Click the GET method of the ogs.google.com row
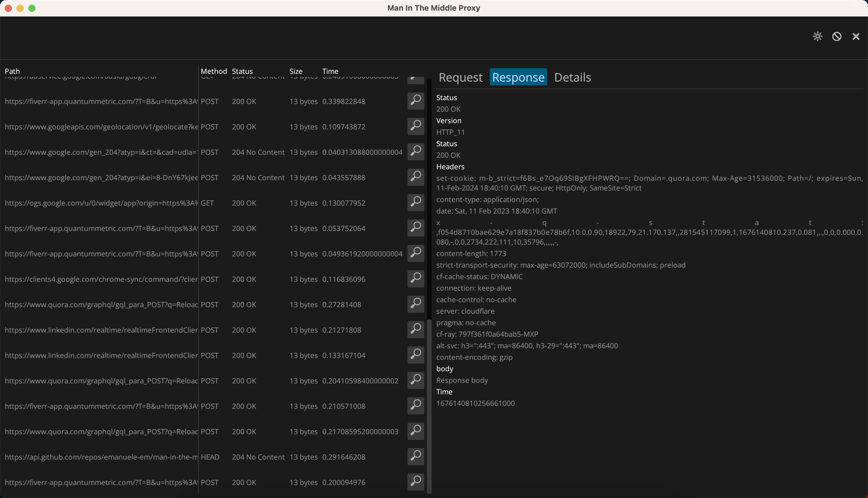 tap(207, 203)
